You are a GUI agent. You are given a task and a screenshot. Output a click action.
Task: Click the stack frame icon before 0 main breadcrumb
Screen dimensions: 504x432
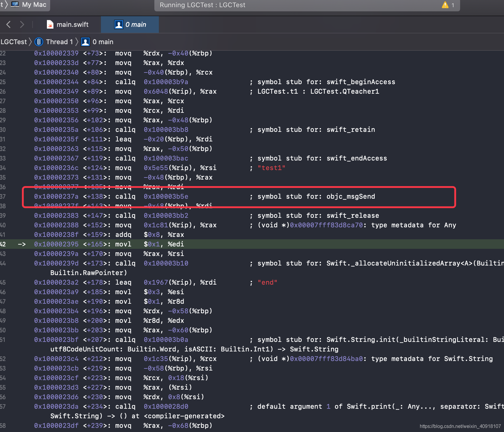click(85, 42)
